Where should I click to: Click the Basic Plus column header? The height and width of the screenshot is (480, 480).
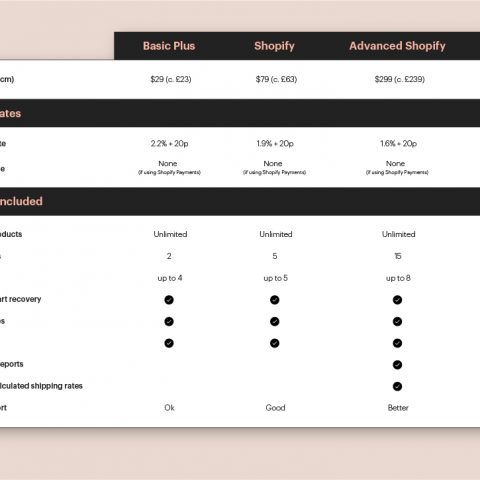click(169, 46)
